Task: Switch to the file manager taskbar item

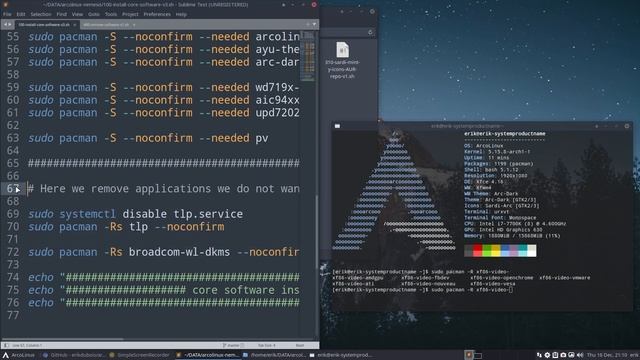Action: 274,355
